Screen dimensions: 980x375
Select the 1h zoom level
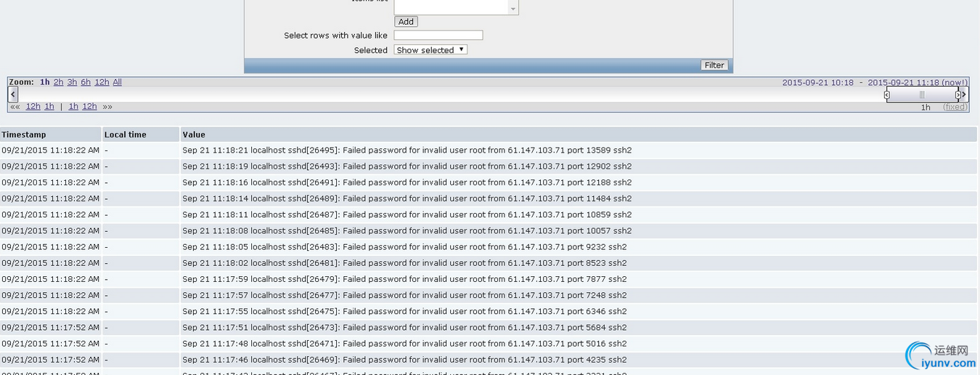[x=45, y=82]
